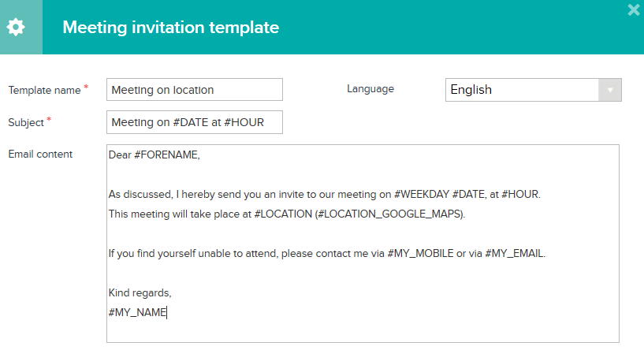Click the Email content label
This screenshot has width=644, height=350.
[x=40, y=154]
